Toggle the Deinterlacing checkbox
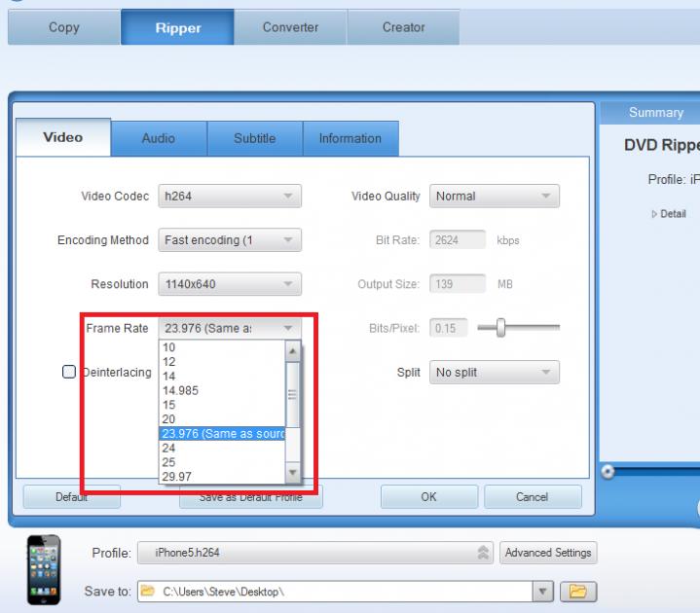Screen dimensions: 700x613 point(69,372)
